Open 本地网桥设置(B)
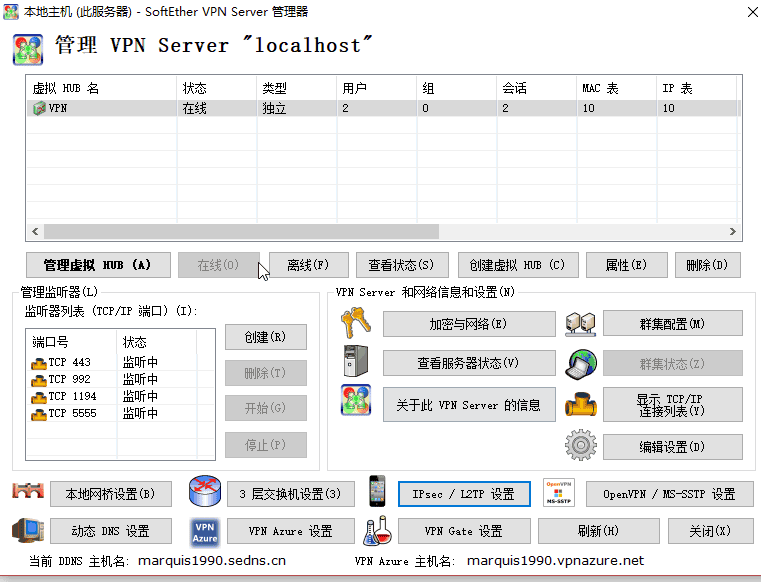This screenshot has width=761, height=582. point(111,494)
